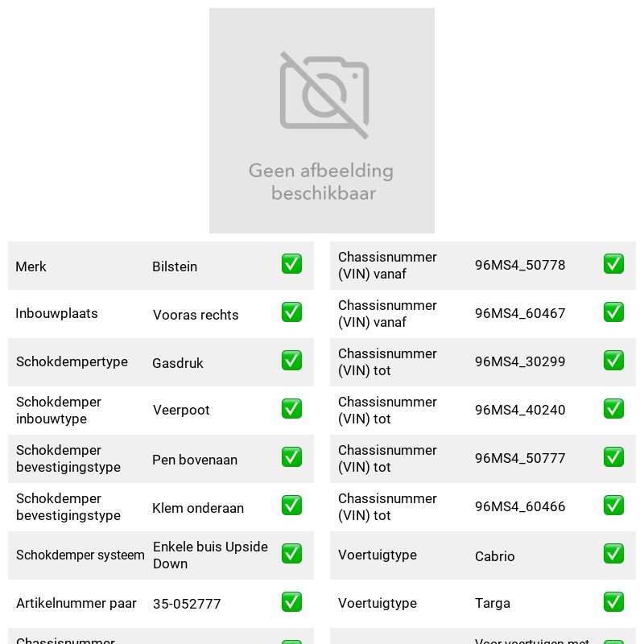Click the green checkmark beside Merk Bilstein
The image size is (644, 644).
291,264
